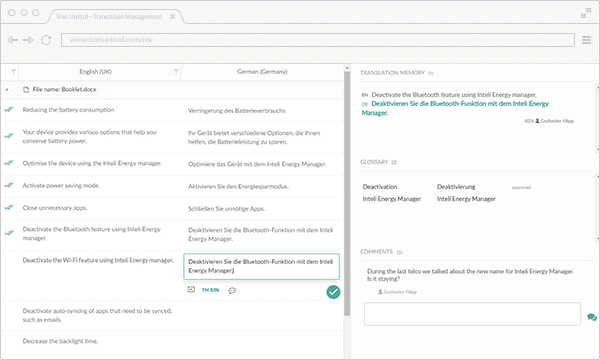Image resolution: width=600 pixels, height=360 pixels.
Task: Click the TM match author user icon
Action: (537, 121)
